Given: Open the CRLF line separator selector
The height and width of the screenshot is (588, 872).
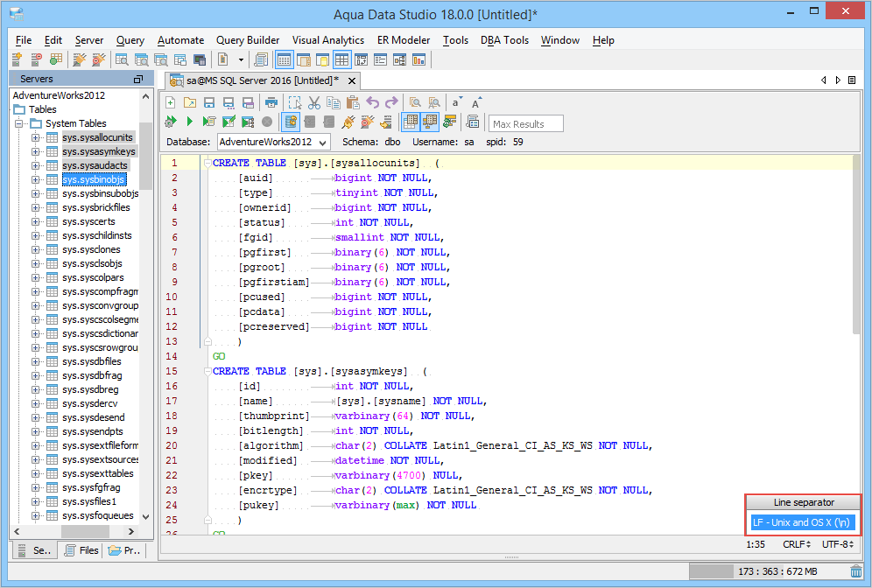Looking at the screenshot, I should tap(797, 544).
